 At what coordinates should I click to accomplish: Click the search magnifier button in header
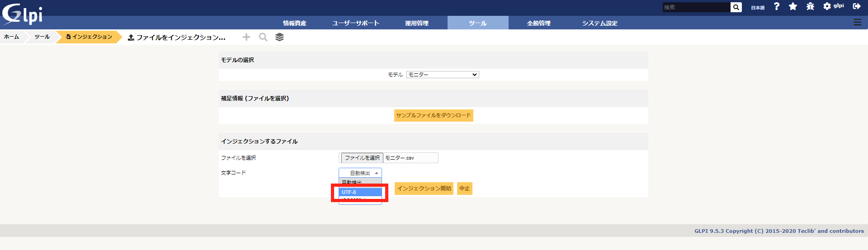click(x=736, y=7)
